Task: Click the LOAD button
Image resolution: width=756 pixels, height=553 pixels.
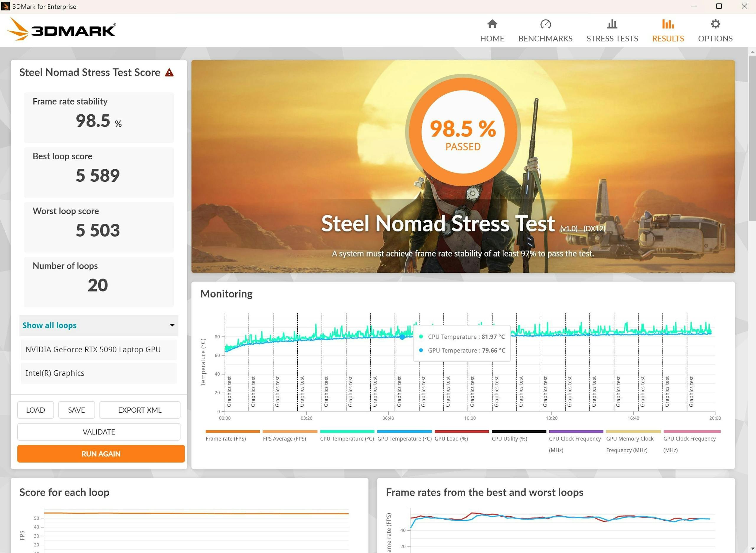Action: [x=35, y=410]
